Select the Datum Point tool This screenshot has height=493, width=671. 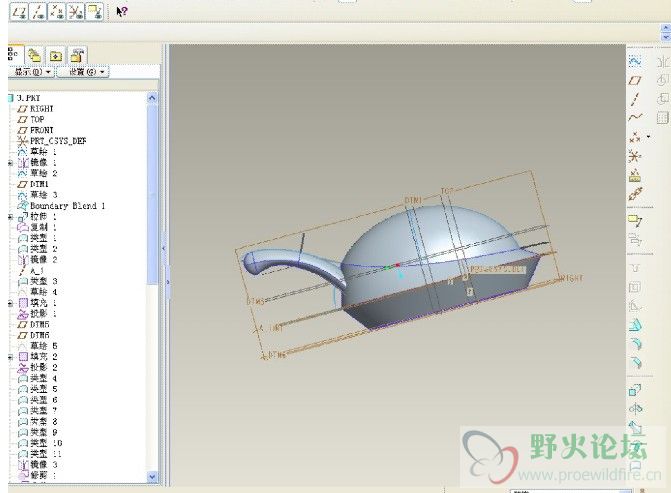pyautogui.click(x=635, y=137)
